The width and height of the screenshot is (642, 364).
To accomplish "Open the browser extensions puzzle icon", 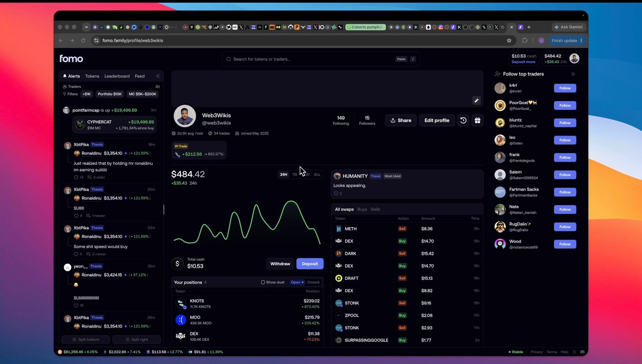I will tap(525, 41).
